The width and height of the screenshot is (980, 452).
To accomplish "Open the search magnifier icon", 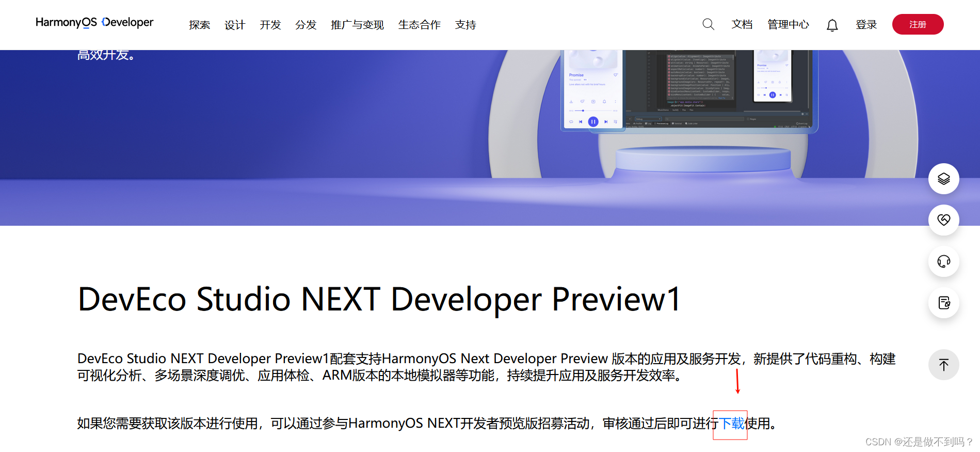I will 709,24.
